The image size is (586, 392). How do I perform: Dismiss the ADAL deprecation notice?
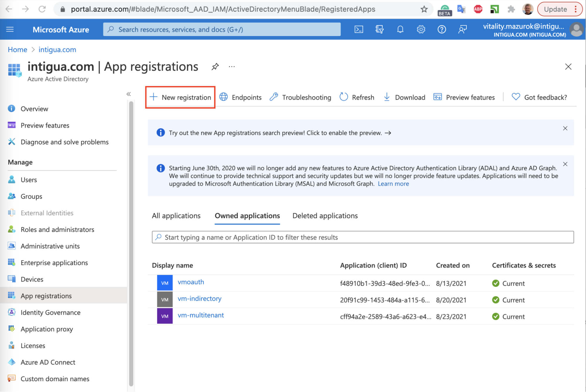(565, 164)
